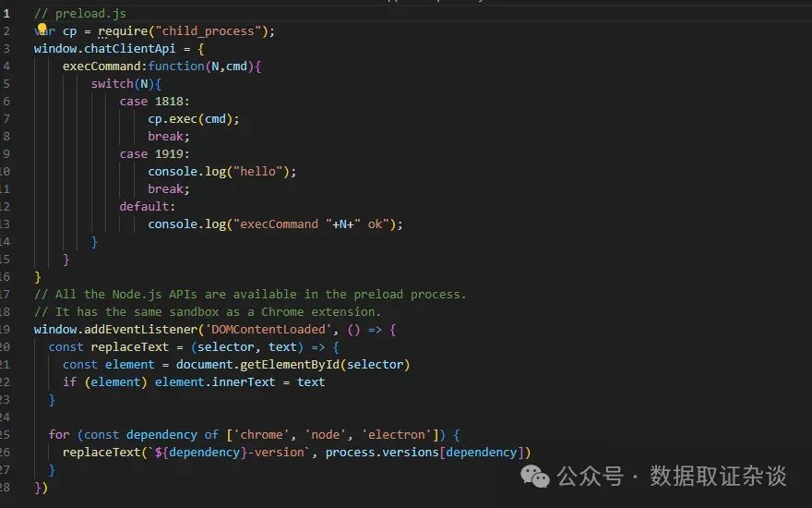The height and width of the screenshot is (508, 812).
Task: Place cursor on element.innerText assignment
Action: tap(214, 381)
